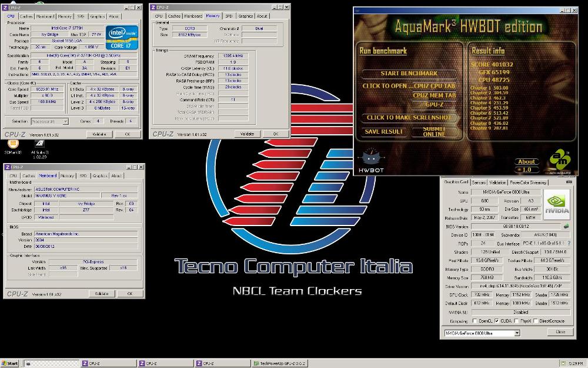Open the PowerColor Giveaway tab in GPU-Z
Viewport: 588px width, 368px height.
[528, 183]
